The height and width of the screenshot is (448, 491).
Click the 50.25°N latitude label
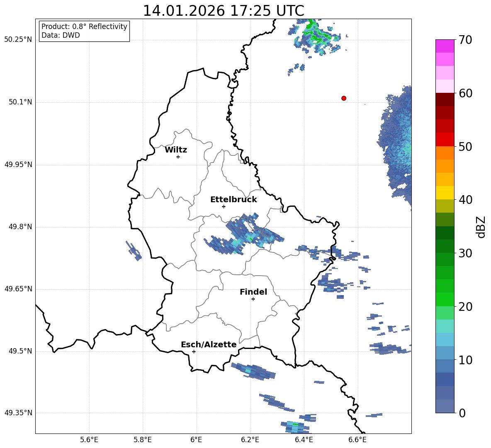click(x=18, y=40)
